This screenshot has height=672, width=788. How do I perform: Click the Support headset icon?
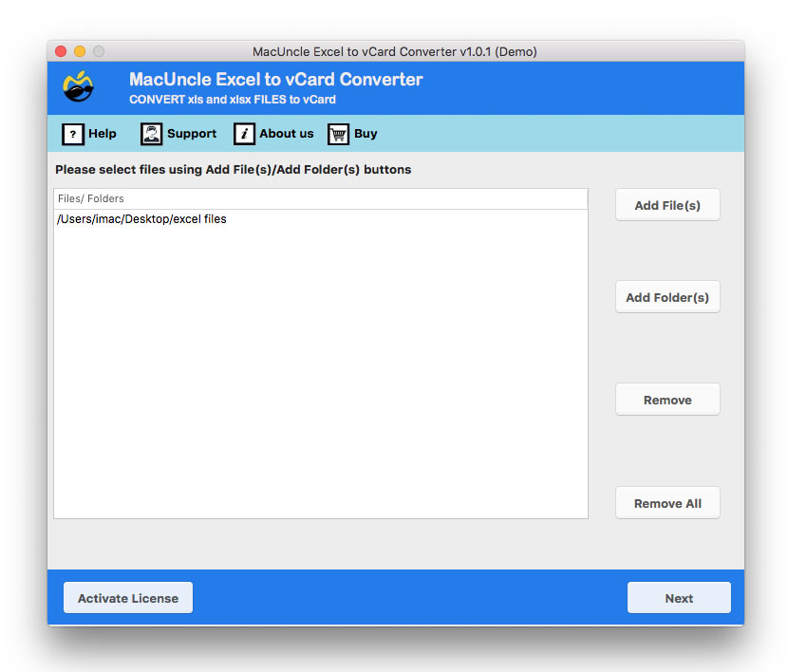pyautogui.click(x=150, y=134)
